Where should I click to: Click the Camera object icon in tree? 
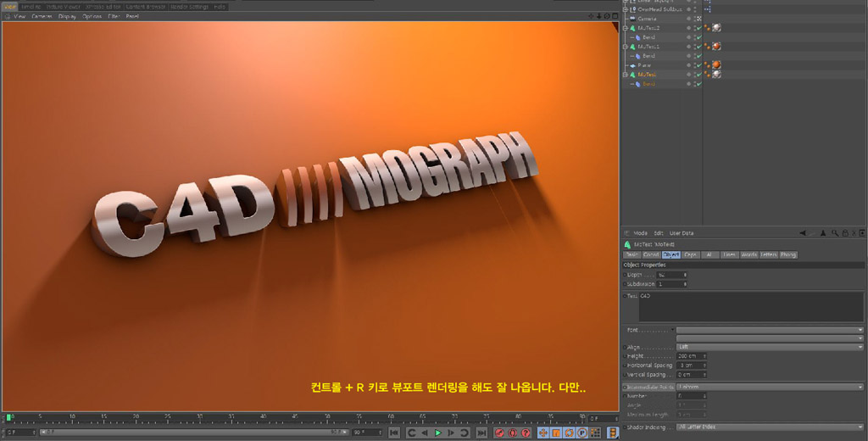tap(632, 19)
